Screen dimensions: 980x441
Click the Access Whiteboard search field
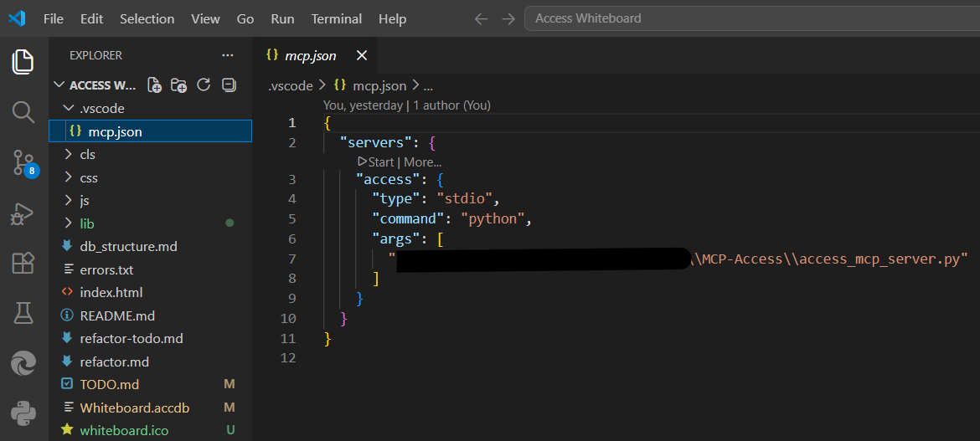pos(750,18)
